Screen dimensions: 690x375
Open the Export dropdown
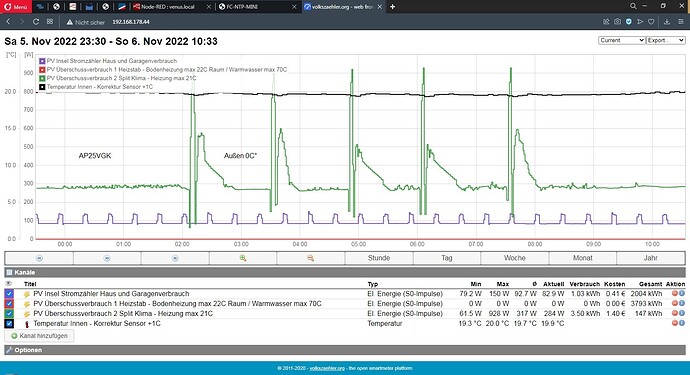pos(665,40)
